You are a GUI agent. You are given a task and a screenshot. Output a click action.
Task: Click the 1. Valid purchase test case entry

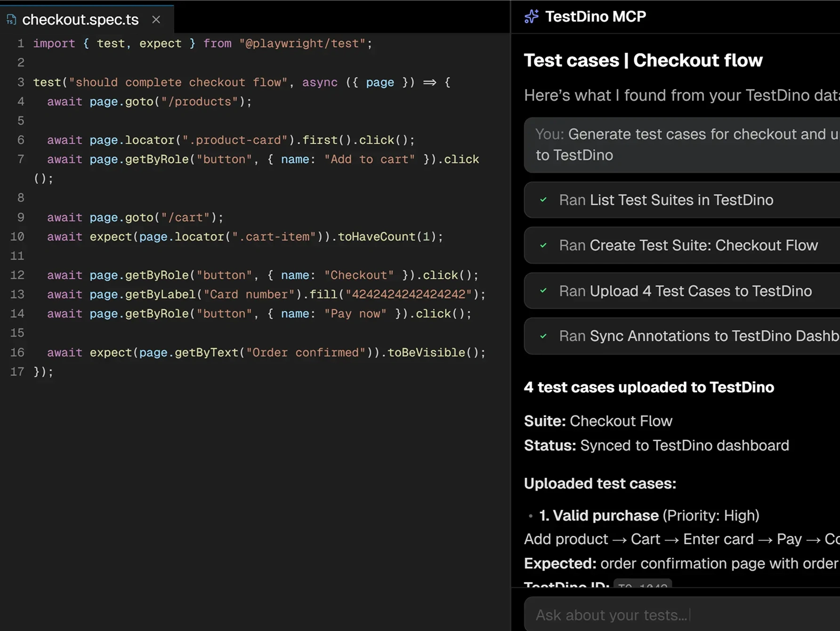(x=649, y=516)
